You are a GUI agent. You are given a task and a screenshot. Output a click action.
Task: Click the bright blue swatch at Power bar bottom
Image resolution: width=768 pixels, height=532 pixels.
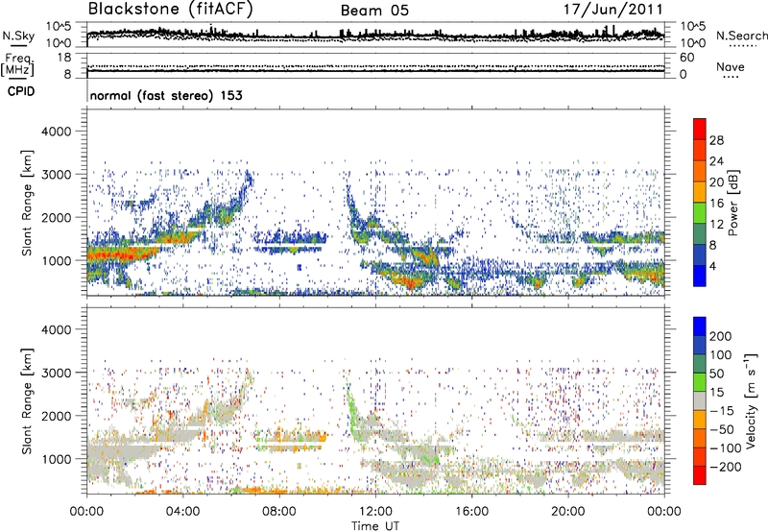pyautogui.click(x=700, y=276)
